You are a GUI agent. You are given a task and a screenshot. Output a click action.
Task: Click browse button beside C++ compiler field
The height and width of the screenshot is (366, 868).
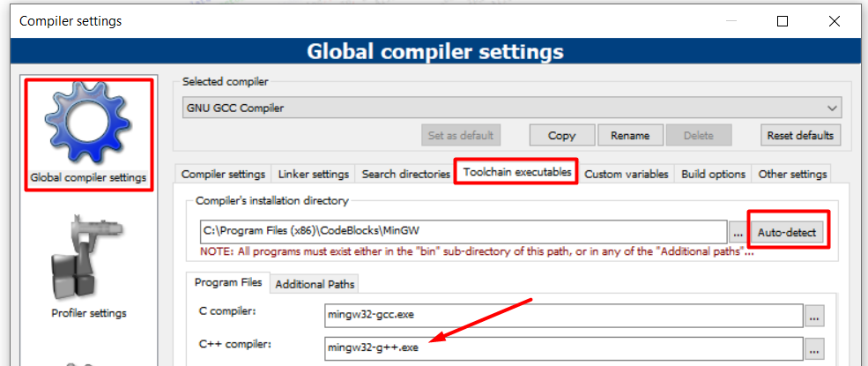814,347
